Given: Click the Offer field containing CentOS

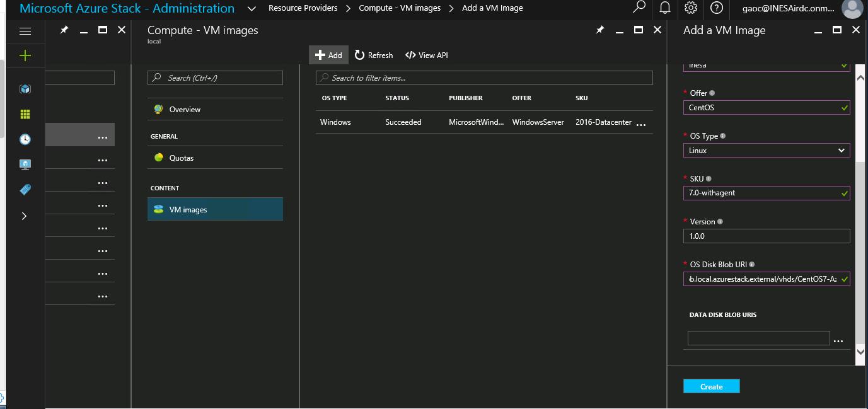Looking at the screenshot, I should (767, 107).
